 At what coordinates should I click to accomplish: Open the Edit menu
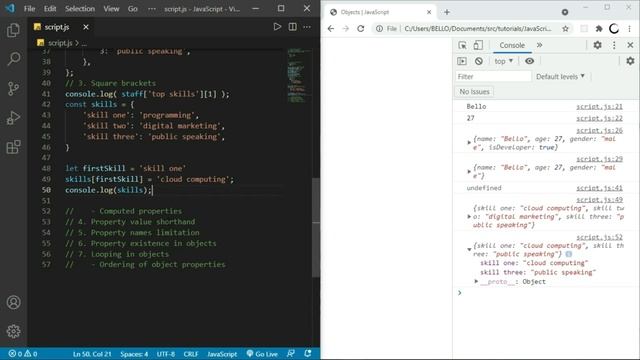[x=50, y=9]
